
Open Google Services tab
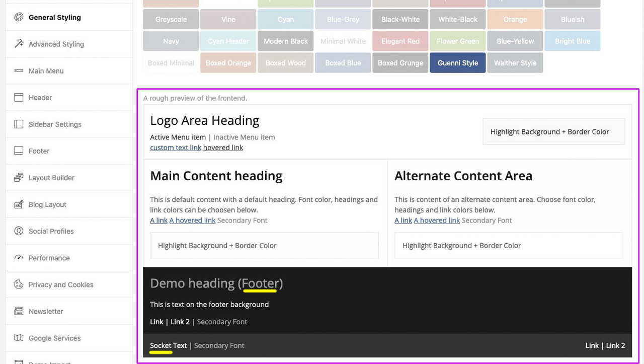click(69, 337)
